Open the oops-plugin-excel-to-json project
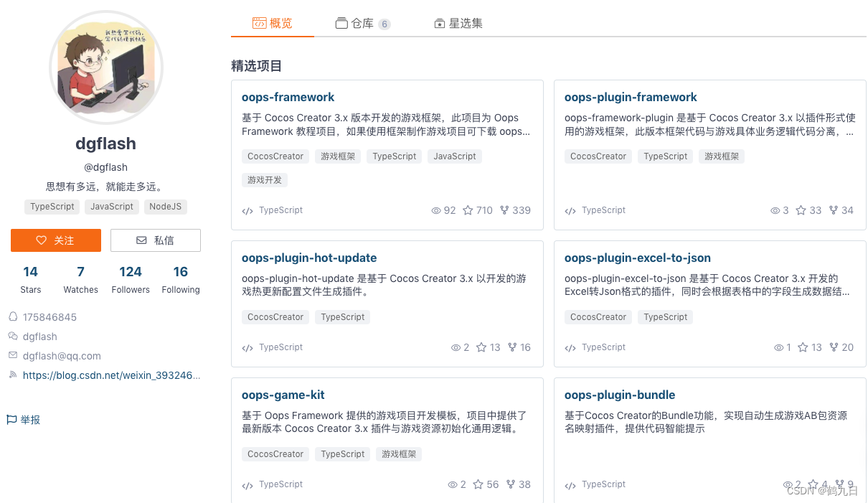The image size is (868, 503). point(638,258)
